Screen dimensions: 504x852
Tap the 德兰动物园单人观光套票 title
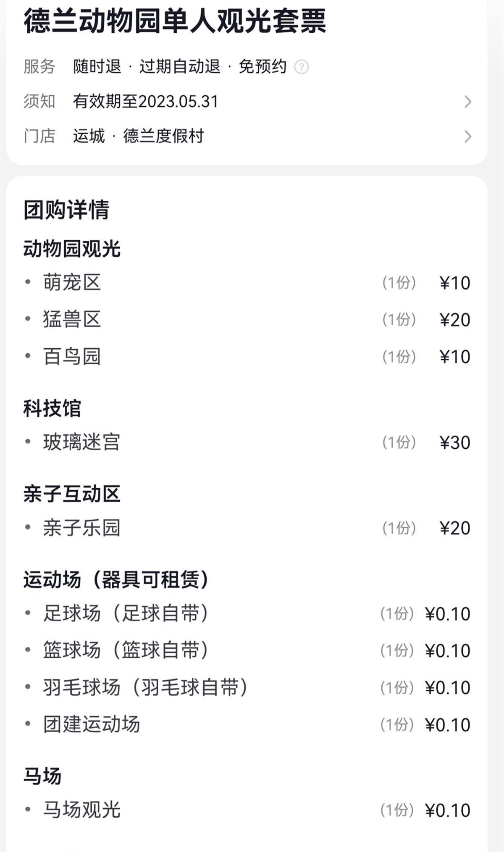coord(175,21)
